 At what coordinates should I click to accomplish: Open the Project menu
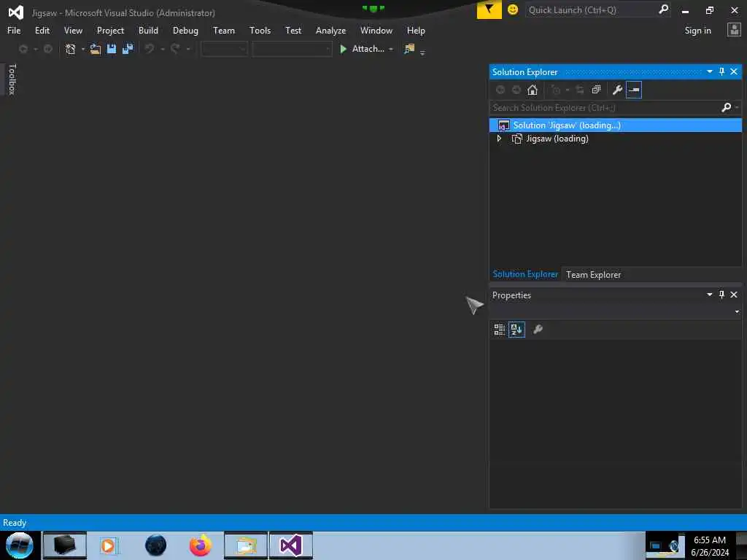click(x=111, y=31)
